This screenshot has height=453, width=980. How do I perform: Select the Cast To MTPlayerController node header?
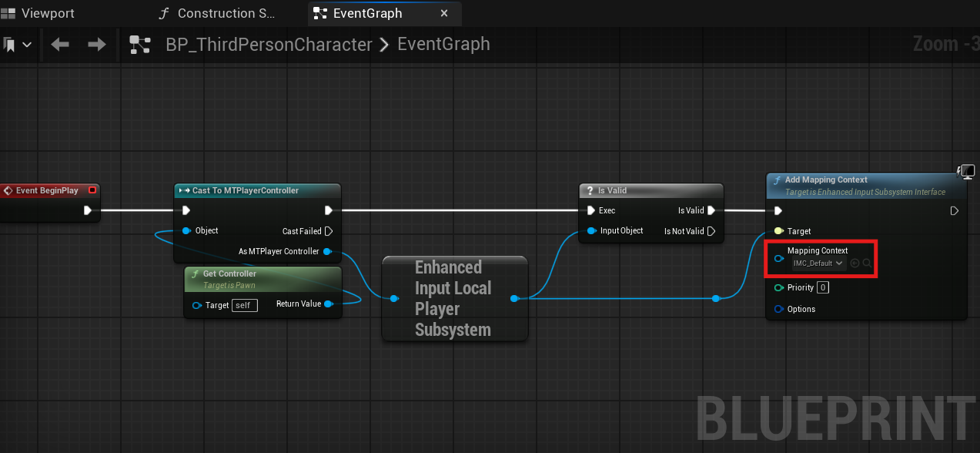258,190
